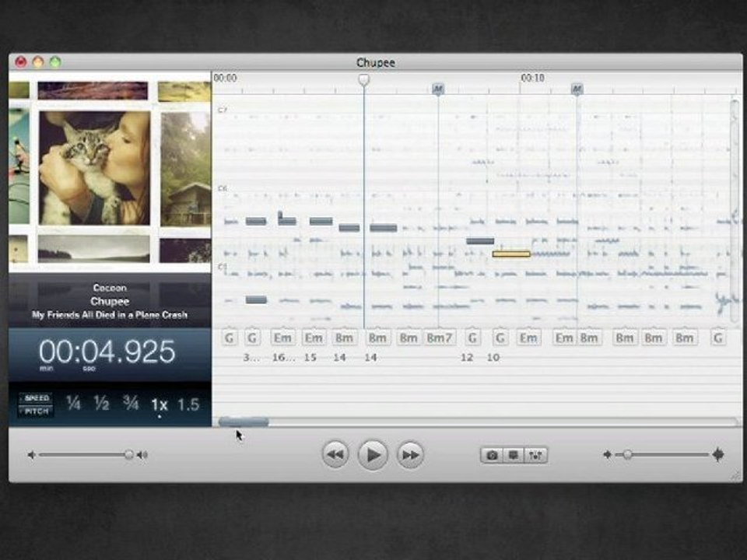Click the C6 pitch label in the spectrogram
This screenshot has height=560, width=747.
tap(223, 188)
